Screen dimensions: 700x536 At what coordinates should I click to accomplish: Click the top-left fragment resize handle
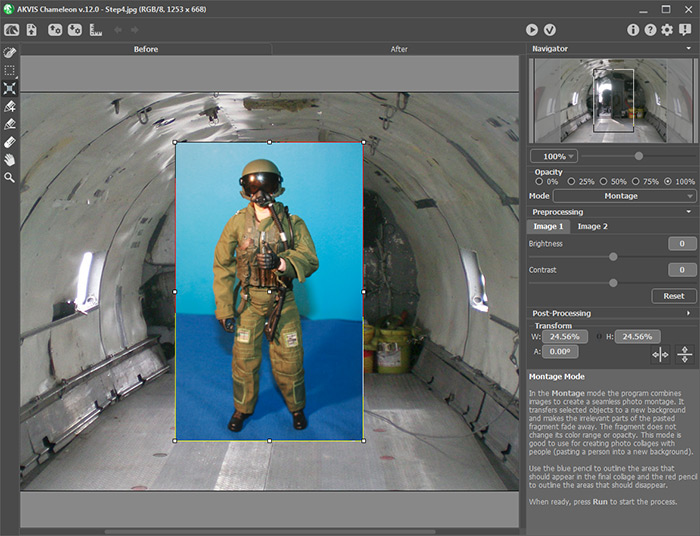pyautogui.click(x=175, y=142)
